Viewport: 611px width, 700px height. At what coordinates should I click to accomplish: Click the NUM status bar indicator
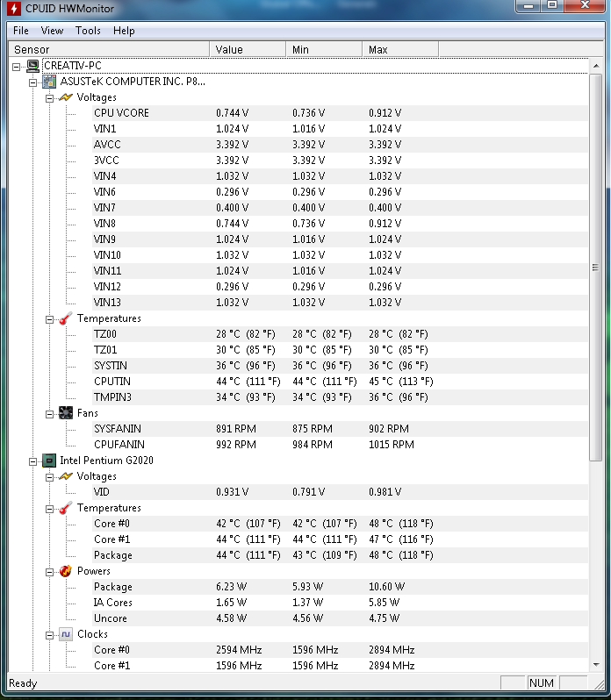pyautogui.click(x=542, y=683)
